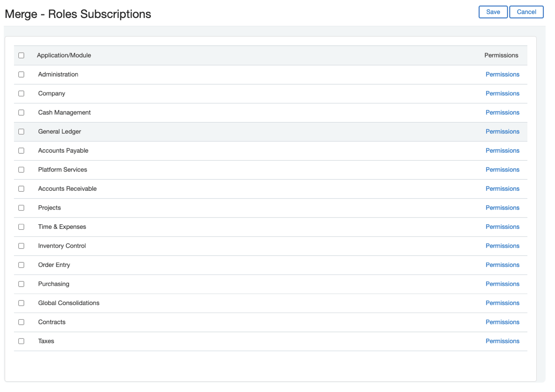Image resolution: width=555 pixels, height=392 pixels.
Task: Toggle the select-all Application/Module checkbox
Action: point(21,55)
